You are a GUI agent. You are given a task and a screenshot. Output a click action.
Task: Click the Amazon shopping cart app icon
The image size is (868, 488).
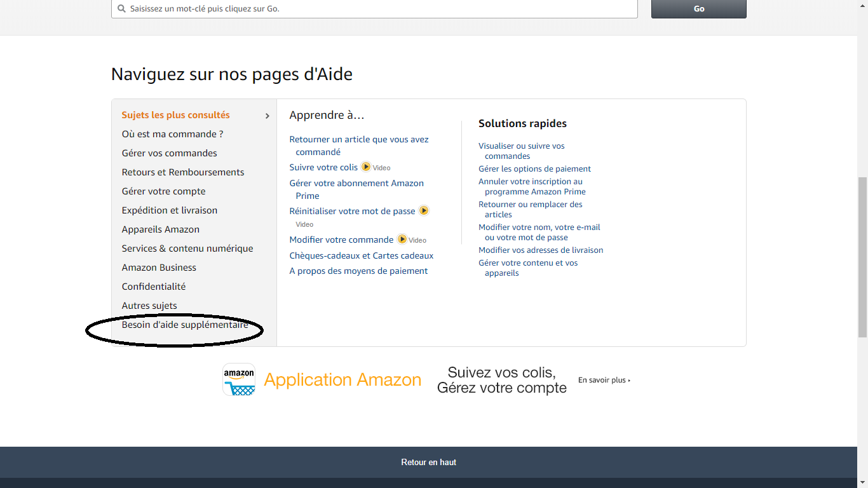pyautogui.click(x=239, y=380)
